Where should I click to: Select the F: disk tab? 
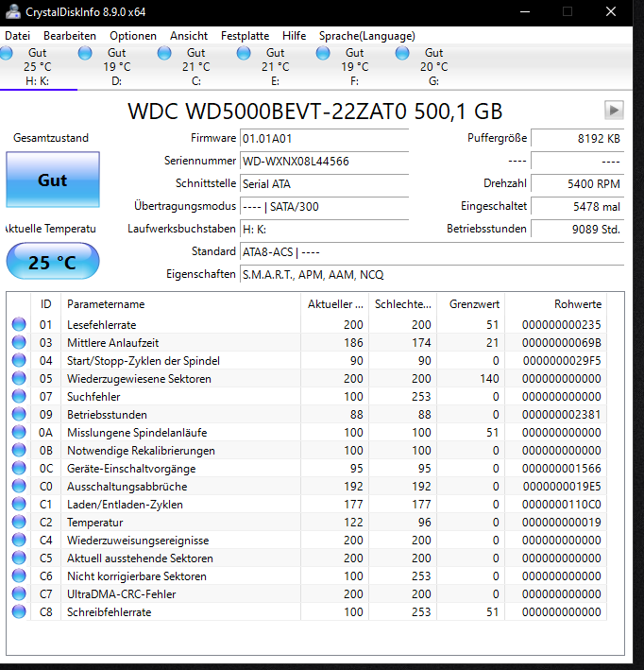pos(354,67)
